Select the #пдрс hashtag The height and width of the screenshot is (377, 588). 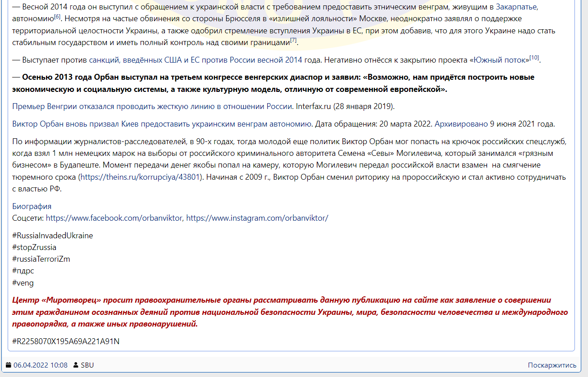23,271
